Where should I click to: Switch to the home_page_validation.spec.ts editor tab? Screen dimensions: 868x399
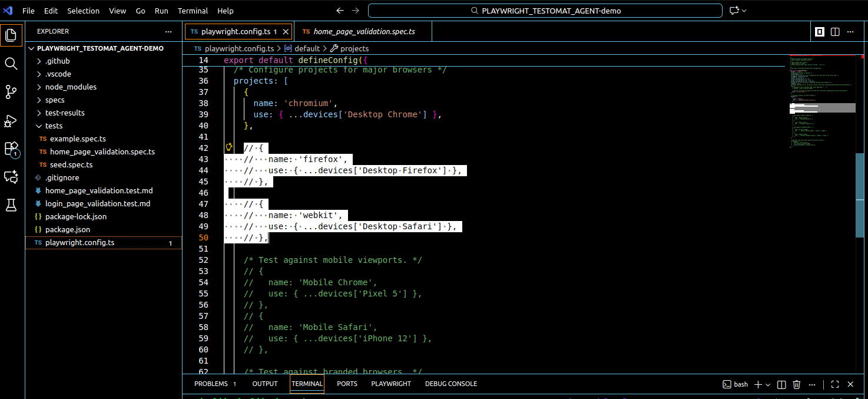(363, 32)
